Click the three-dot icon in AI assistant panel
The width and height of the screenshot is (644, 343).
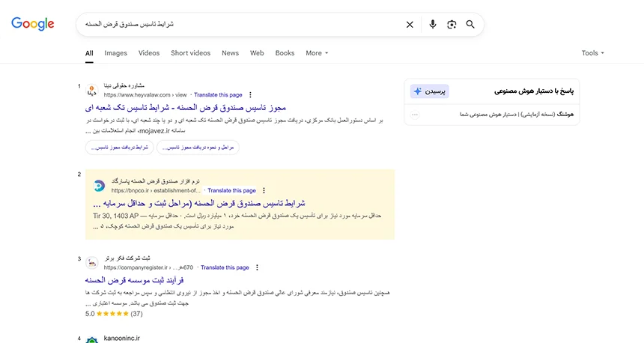point(415,115)
